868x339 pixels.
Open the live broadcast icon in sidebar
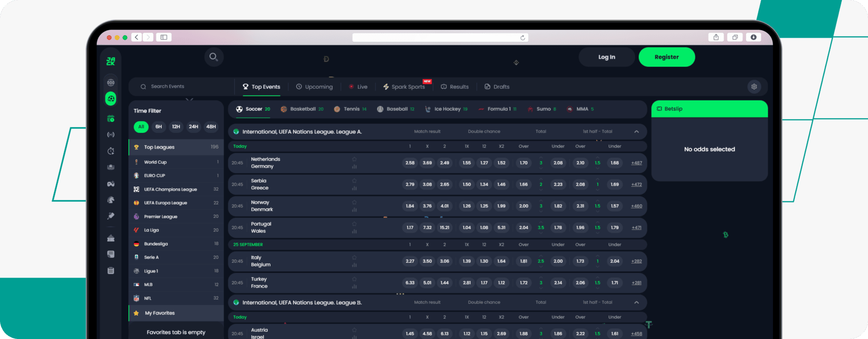click(x=111, y=135)
